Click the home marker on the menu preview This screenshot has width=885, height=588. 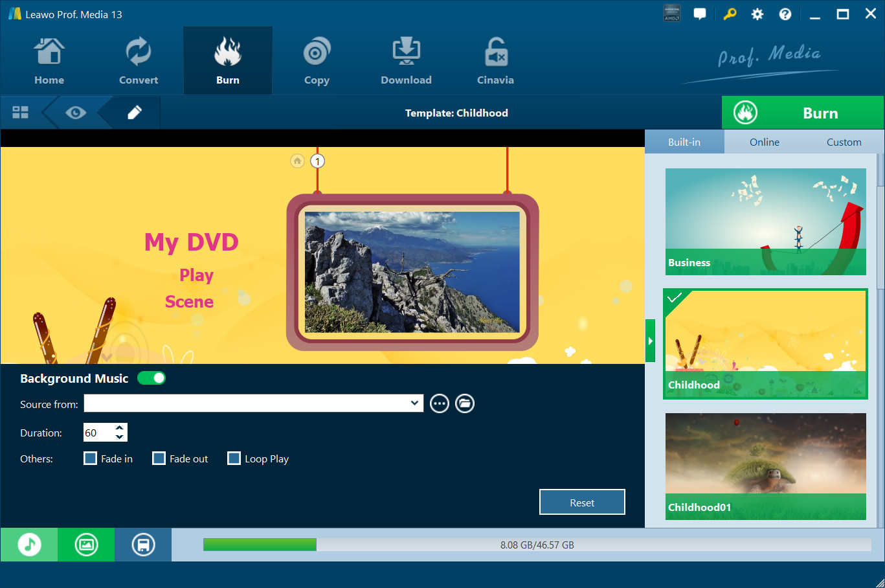297,161
